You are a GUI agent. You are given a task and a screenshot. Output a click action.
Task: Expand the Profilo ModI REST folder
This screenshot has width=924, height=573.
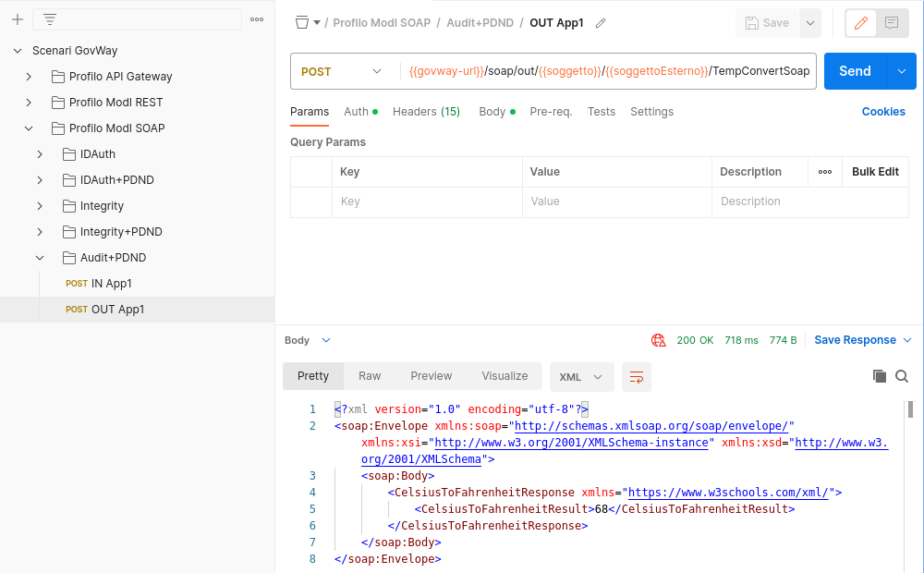tap(29, 103)
